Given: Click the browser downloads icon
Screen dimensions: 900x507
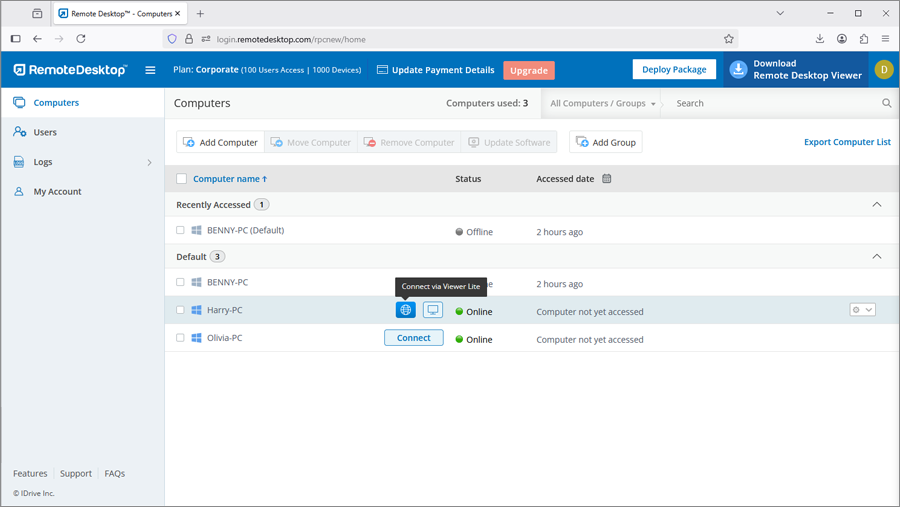Looking at the screenshot, I should pos(820,39).
